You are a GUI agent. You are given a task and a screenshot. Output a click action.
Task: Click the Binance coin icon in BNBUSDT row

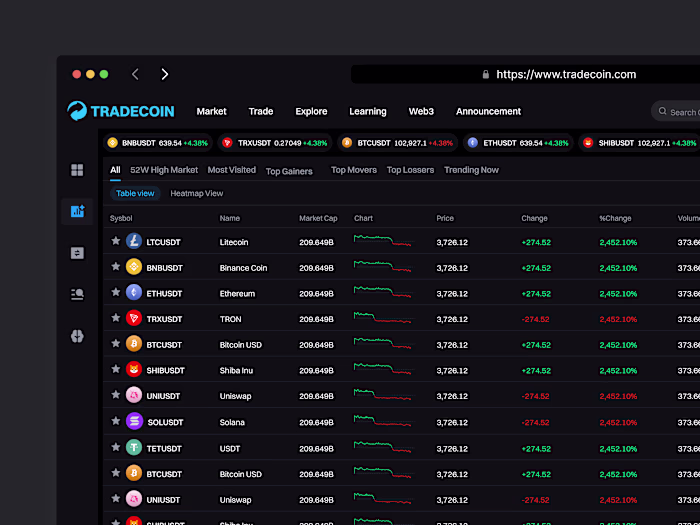click(x=134, y=267)
